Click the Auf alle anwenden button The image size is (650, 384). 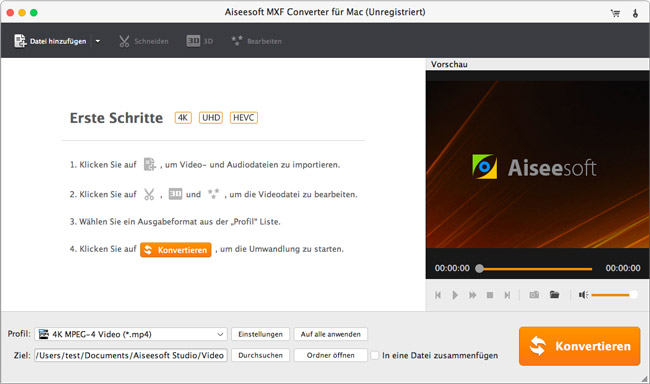pyautogui.click(x=331, y=334)
